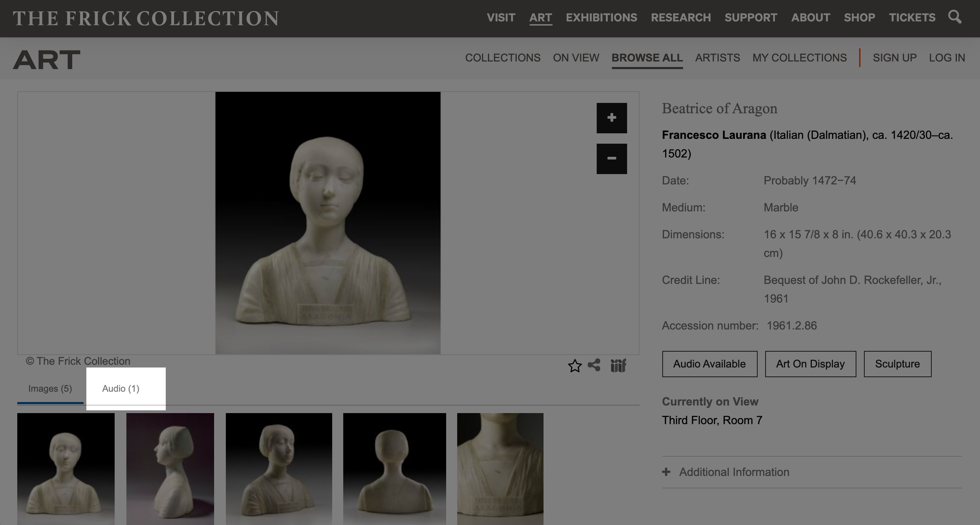Open the ON VIEW link

pyautogui.click(x=576, y=58)
